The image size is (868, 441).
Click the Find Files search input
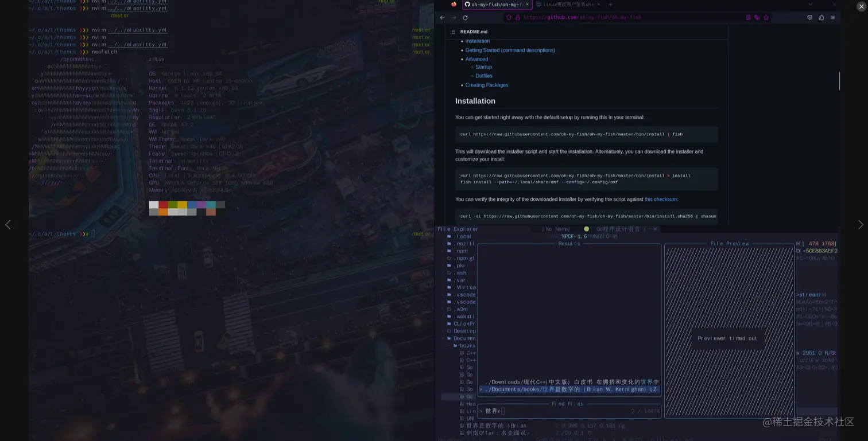(x=569, y=411)
